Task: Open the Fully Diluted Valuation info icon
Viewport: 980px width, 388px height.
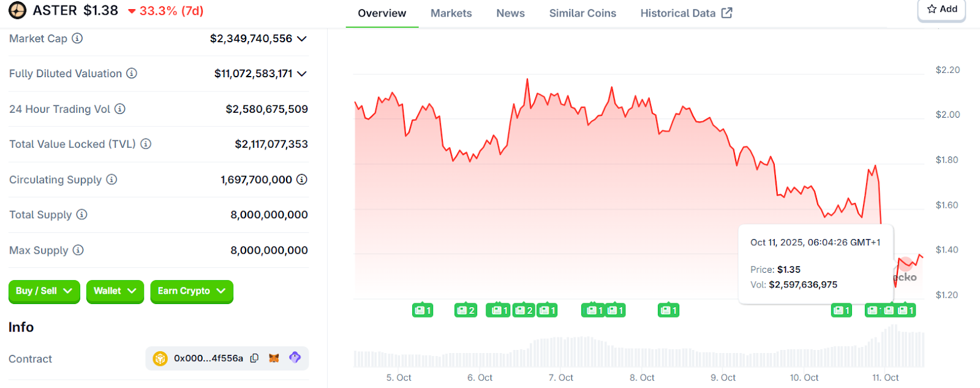Action: tap(132, 74)
